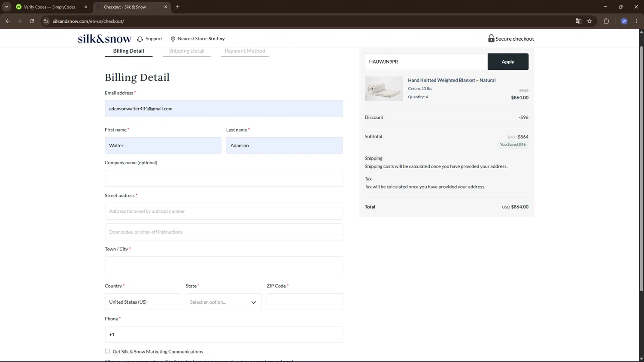Switch to Verify Codes SimplyCodes tab
This screenshot has height=362, width=644.
click(x=49, y=7)
